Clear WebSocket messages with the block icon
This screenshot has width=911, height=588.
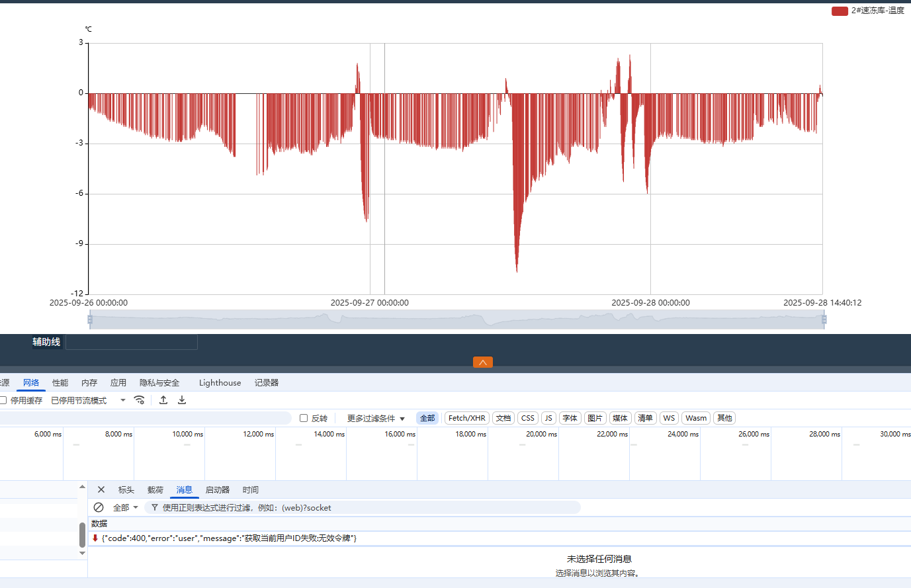pyautogui.click(x=99, y=507)
